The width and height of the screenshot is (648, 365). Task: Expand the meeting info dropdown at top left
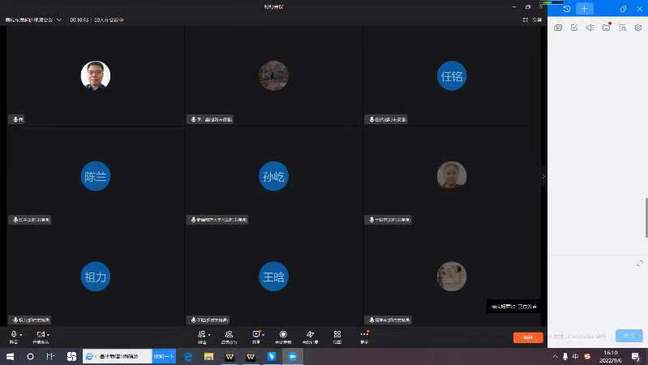(x=59, y=20)
